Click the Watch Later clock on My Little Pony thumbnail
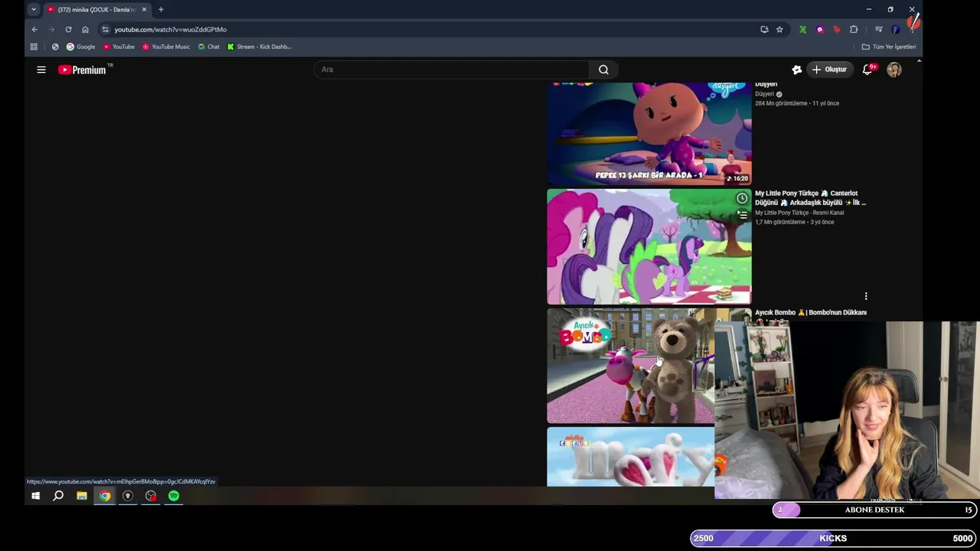This screenshot has height=551, width=980. [742, 199]
